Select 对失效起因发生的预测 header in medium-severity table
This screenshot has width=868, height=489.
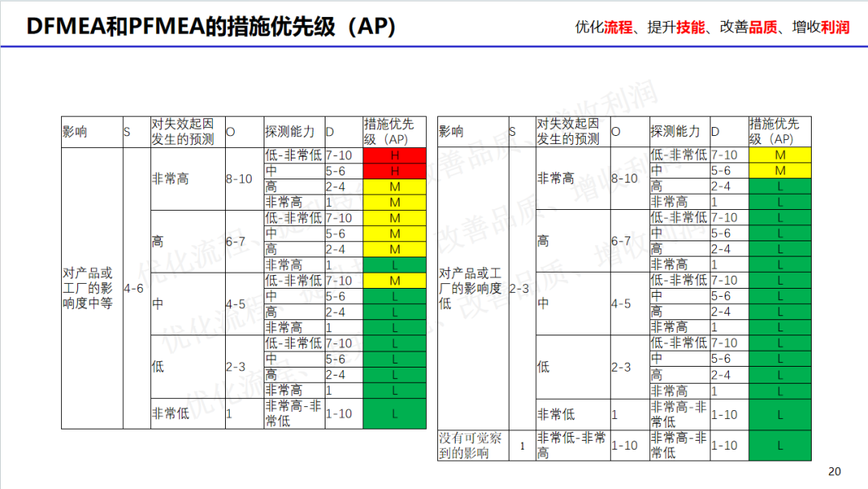[x=186, y=131]
